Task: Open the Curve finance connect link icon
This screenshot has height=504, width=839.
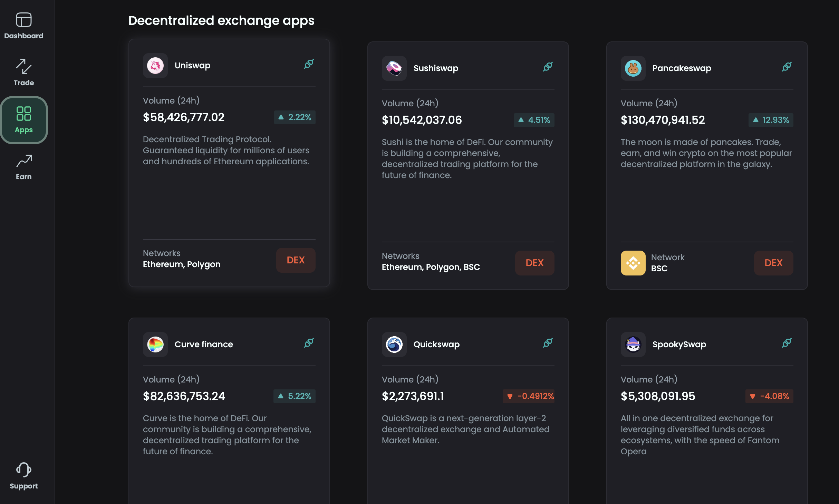Action: [x=309, y=343]
